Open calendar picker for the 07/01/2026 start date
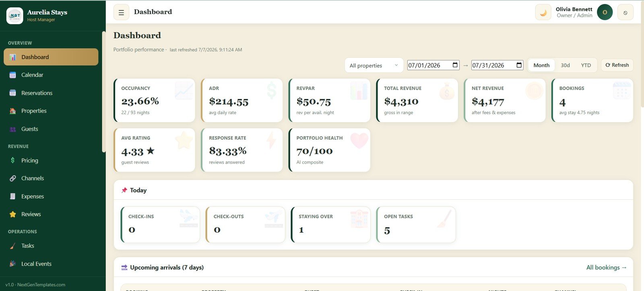This screenshot has width=644, height=291. click(455, 65)
